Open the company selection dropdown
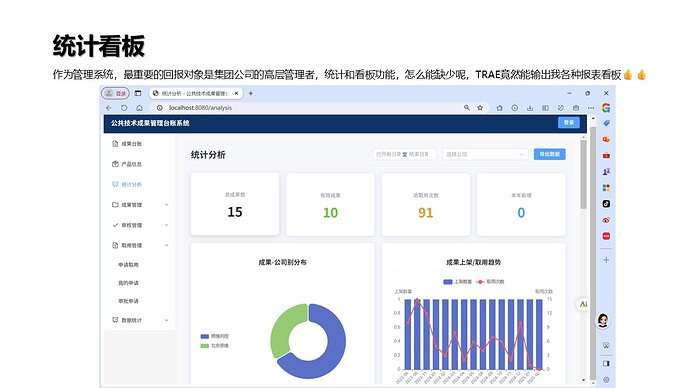 [485, 154]
